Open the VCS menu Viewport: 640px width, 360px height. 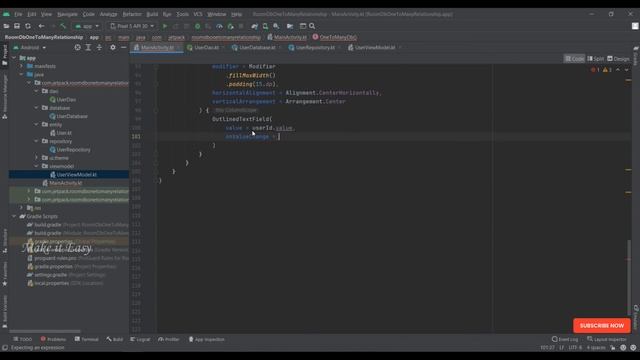click(198, 14)
